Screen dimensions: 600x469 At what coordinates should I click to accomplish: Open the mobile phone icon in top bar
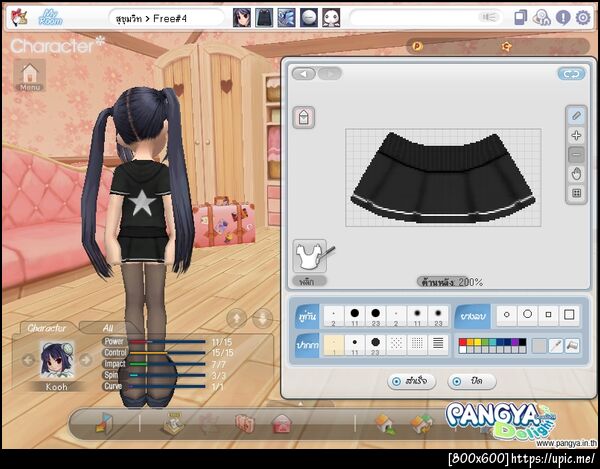(x=521, y=18)
